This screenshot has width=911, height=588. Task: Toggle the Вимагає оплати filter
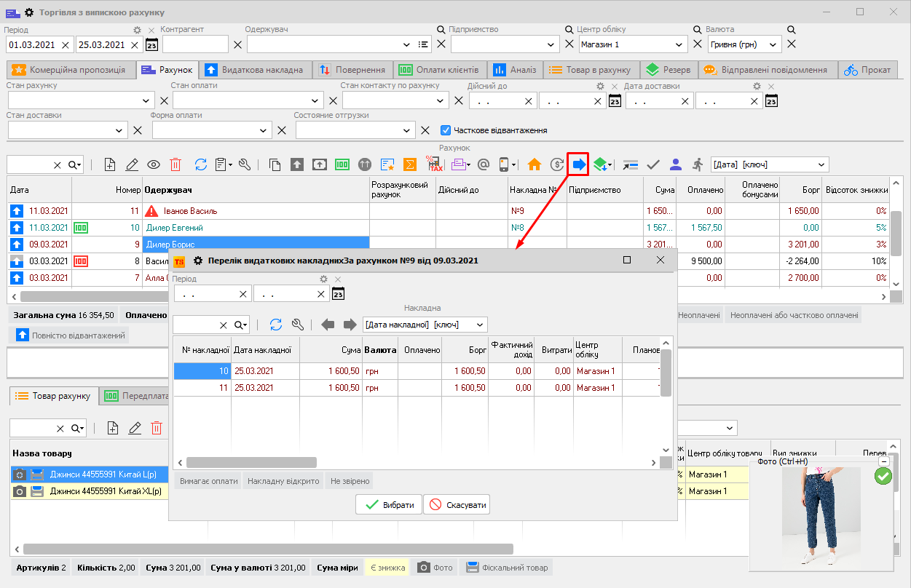tap(209, 481)
